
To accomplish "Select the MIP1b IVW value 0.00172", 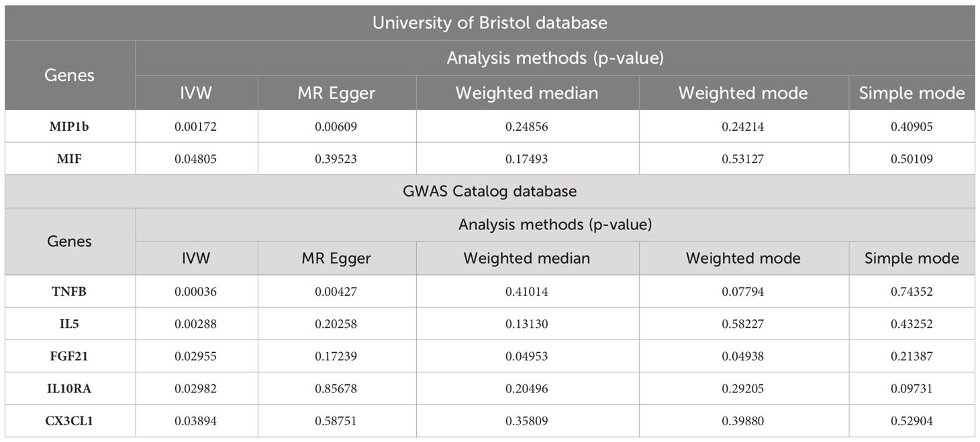I will tap(197, 127).
